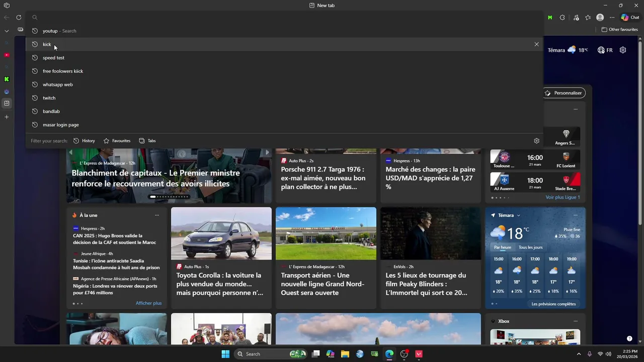Open sports card more options ellipsis
Image resolution: width=644 pixels, height=362 pixels.
576,109
